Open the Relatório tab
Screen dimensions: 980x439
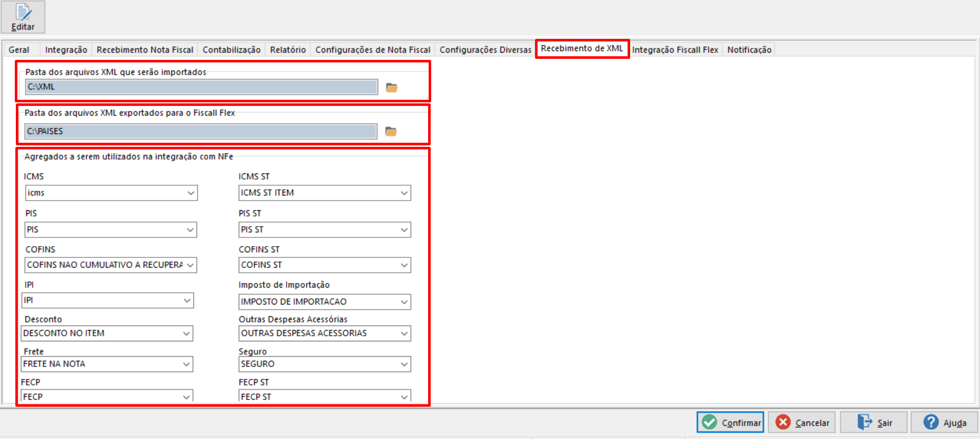tap(287, 50)
